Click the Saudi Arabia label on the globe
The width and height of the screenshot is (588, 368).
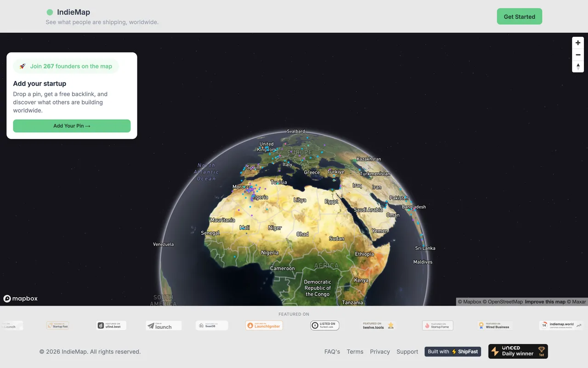point(368,210)
